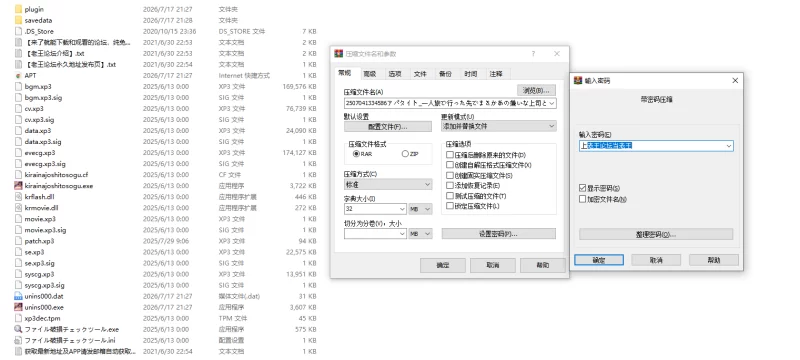800x360 pixels.
Task: Click the unins000.dat media file icon
Action: click(18, 296)
